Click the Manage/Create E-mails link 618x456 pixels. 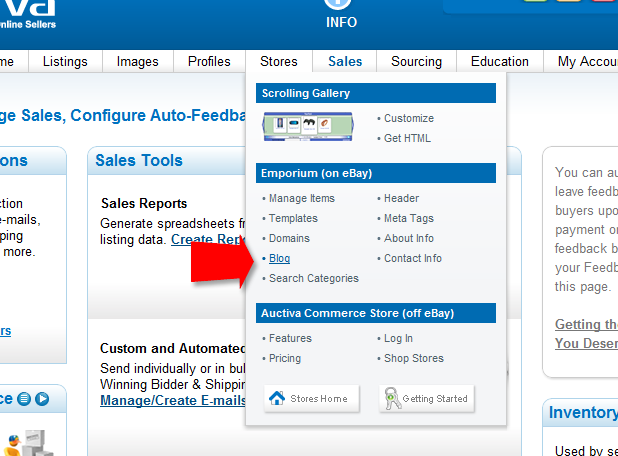[173, 400]
